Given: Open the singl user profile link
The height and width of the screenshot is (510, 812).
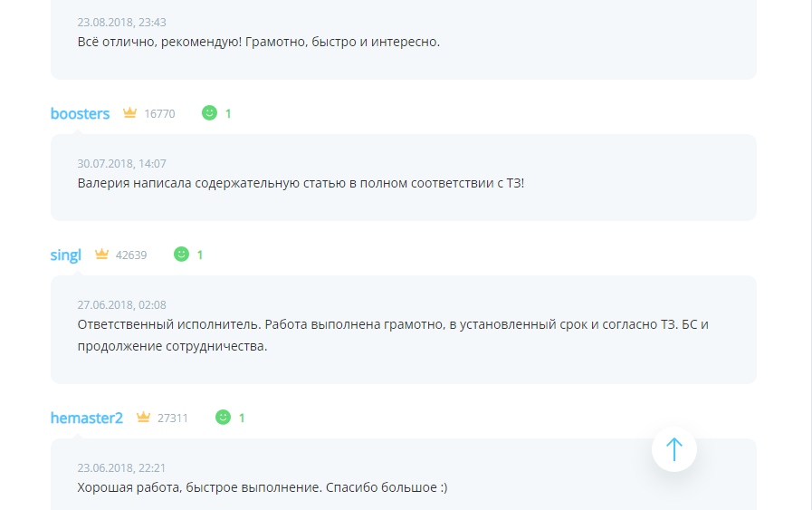Looking at the screenshot, I should [66, 255].
